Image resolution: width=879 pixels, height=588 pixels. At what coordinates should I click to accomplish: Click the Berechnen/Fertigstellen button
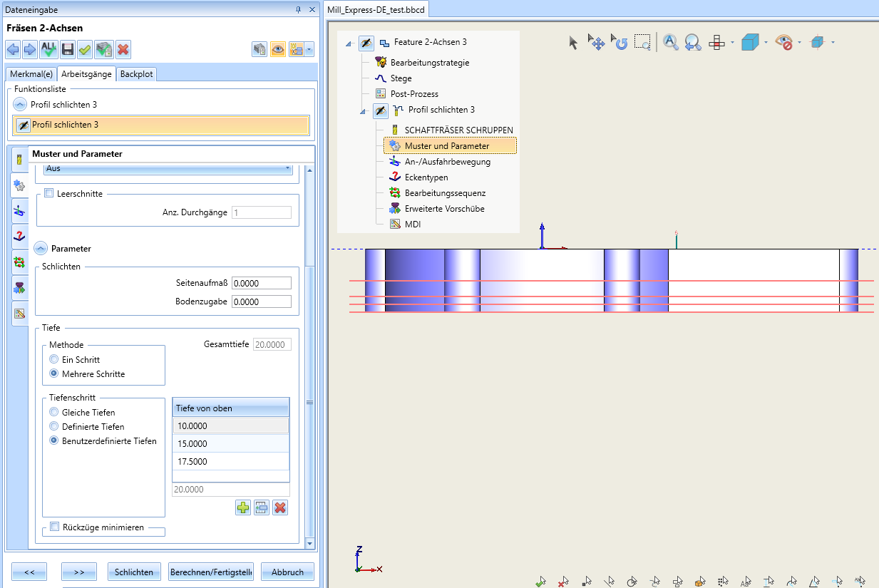[210, 572]
